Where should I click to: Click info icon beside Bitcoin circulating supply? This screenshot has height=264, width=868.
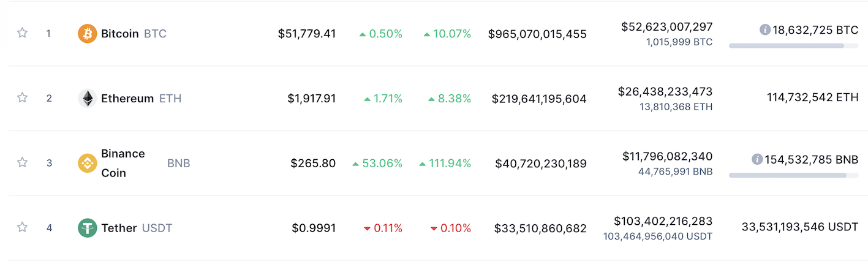(764, 29)
